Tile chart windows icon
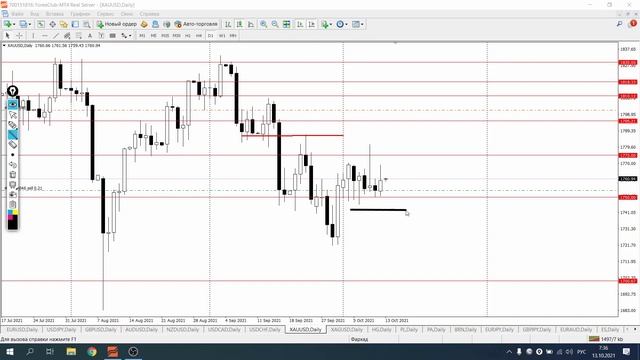Screen dimensions: 640x360 [287, 24]
